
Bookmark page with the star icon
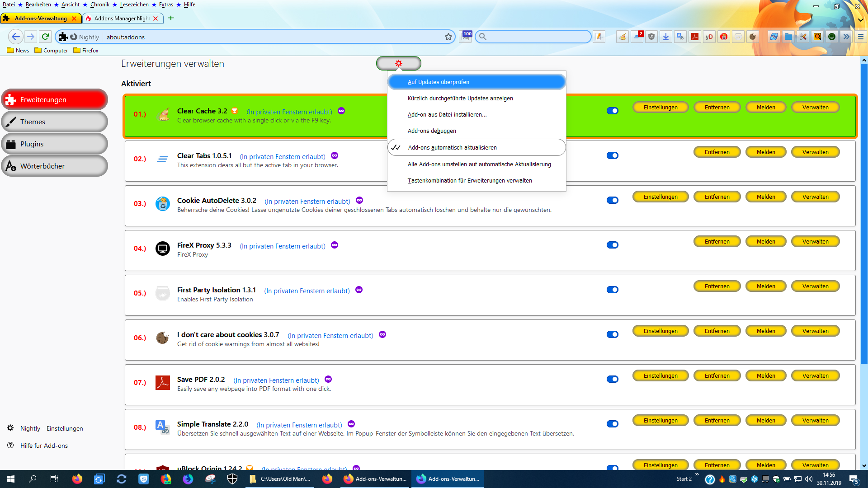pyautogui.click(x=448, y=37)
